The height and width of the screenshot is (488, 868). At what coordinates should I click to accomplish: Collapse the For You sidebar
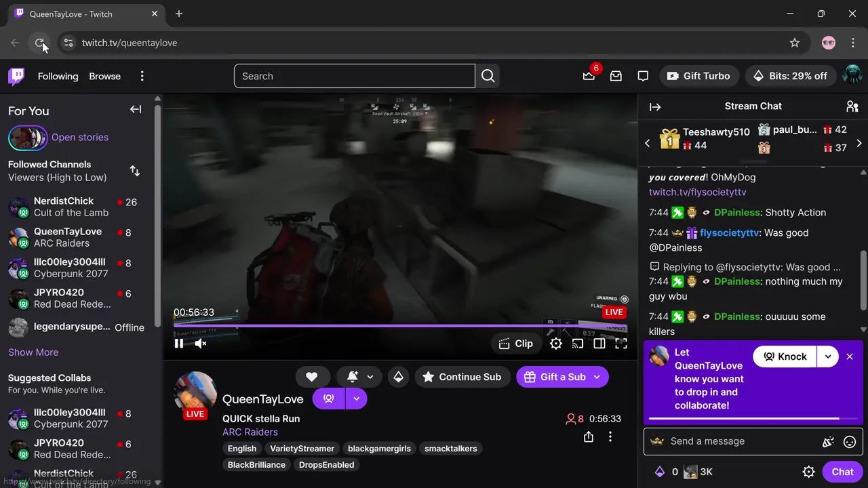136,110
